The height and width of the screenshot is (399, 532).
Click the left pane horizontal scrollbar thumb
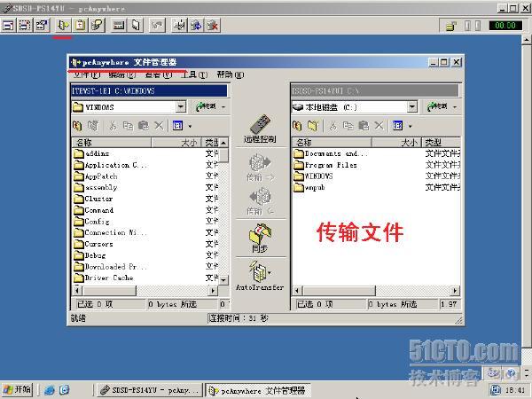(109, 291)
